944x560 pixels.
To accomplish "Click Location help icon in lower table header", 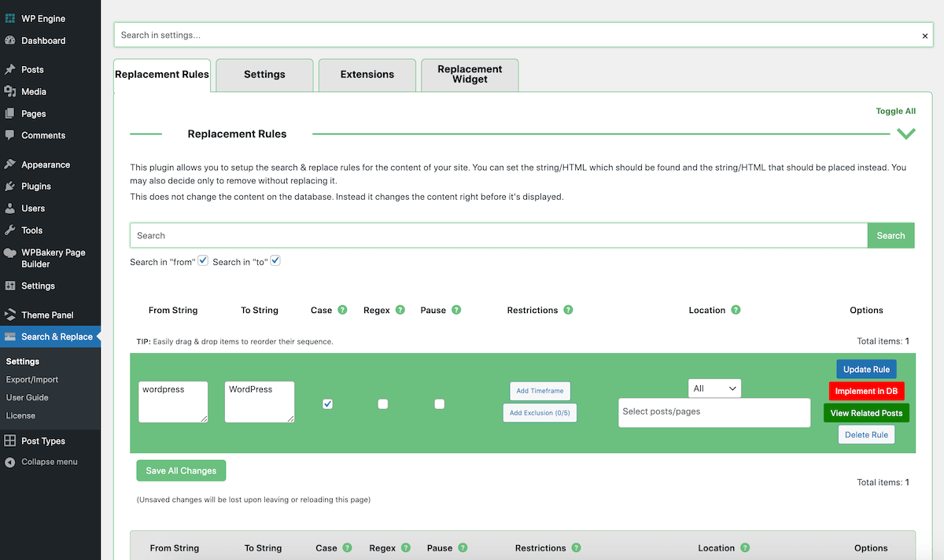I will (x=745, y=547).
